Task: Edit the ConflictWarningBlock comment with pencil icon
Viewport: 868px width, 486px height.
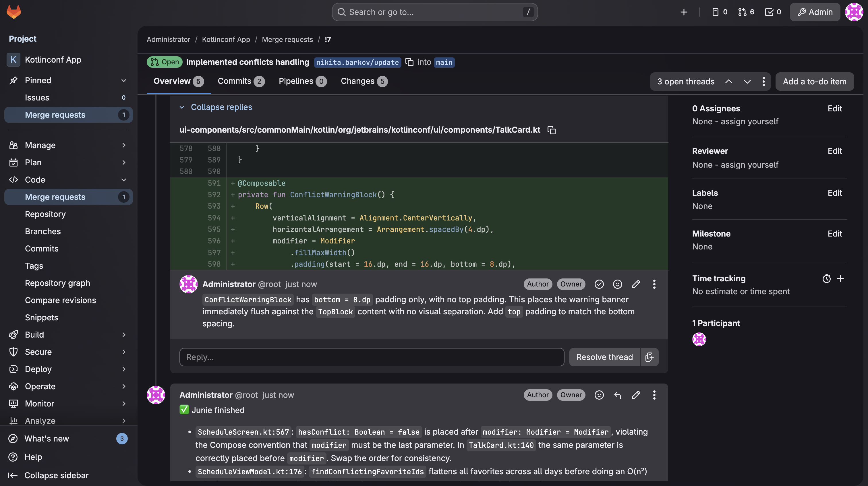Action: coord(636,284)
